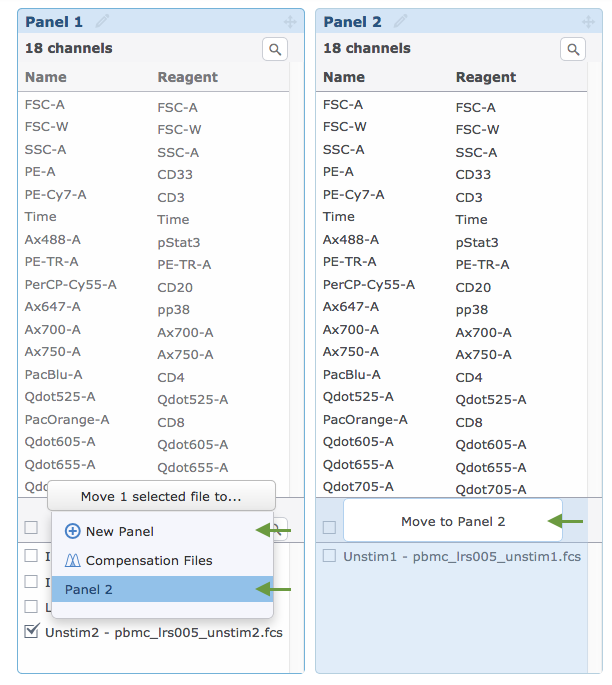612x685 pixels.
Task: Toggle select-all checkbox in Panel 2 file list
Action: (x=329, y=527)
